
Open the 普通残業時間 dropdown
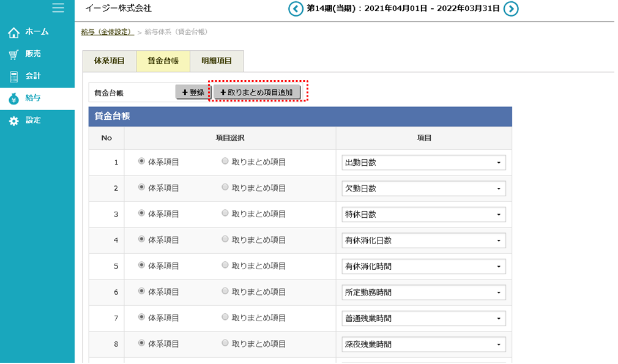click(x=423, y=319)
